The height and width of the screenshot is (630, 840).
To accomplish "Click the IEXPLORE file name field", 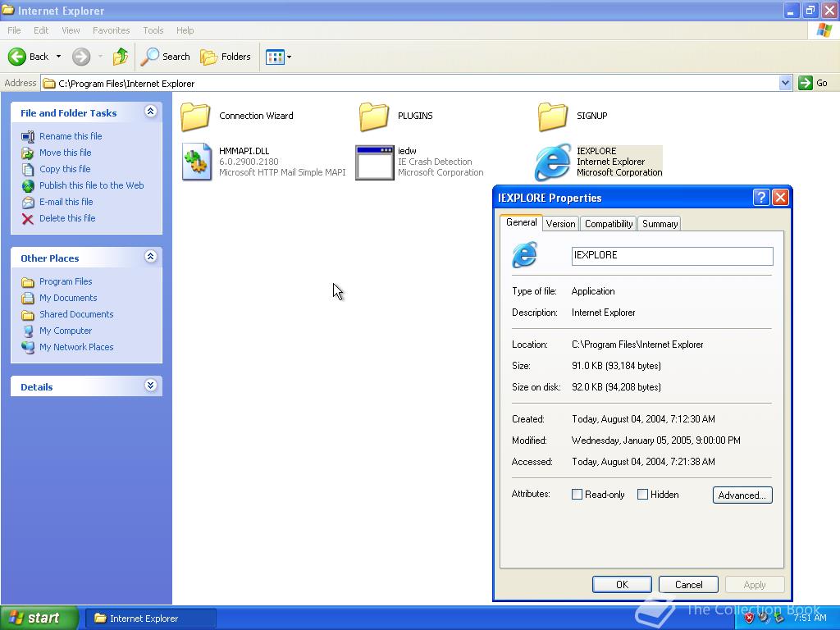I will point(673,256).
